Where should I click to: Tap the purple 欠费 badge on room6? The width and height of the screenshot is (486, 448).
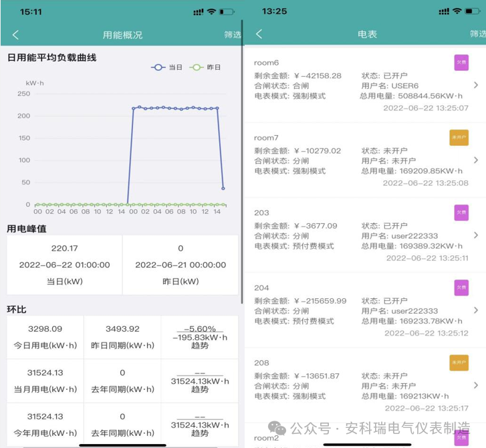[461, 62]
